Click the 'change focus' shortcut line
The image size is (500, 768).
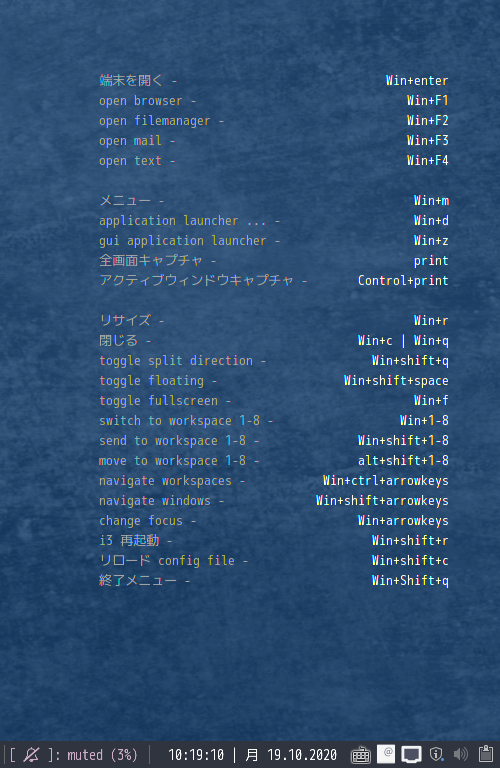point(147,521)
